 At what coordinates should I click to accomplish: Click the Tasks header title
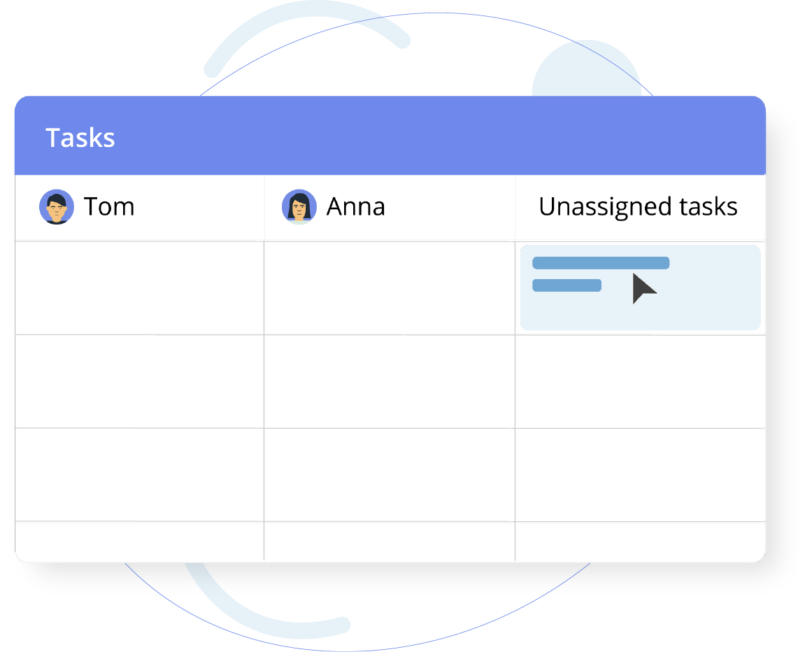click(80, 138)
